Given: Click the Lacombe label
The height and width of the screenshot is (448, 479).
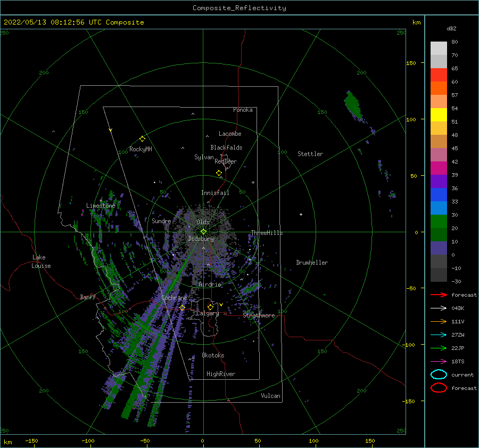Looking at the screenshot, I should (230, 134).
